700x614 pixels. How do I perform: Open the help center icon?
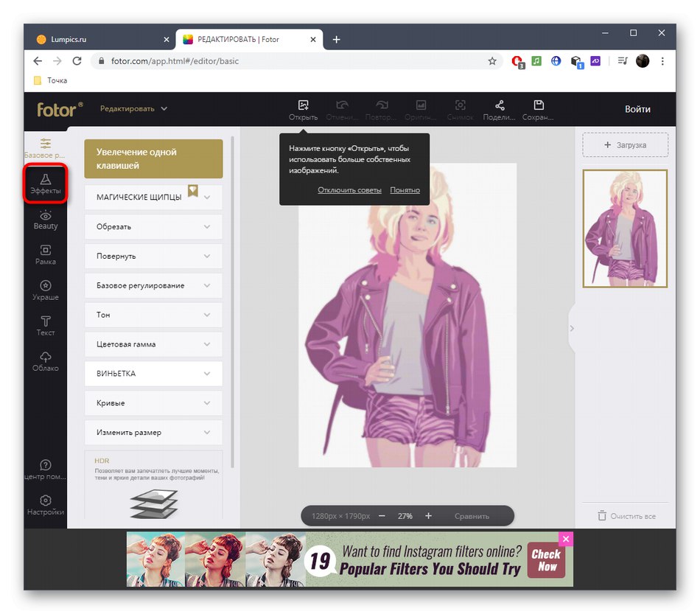click(x=45, y=470)
